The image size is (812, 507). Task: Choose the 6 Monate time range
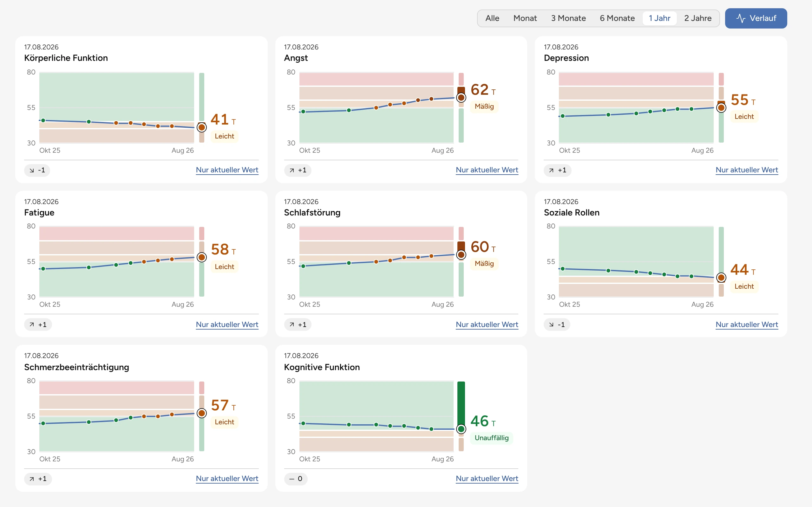pos(617,18)
